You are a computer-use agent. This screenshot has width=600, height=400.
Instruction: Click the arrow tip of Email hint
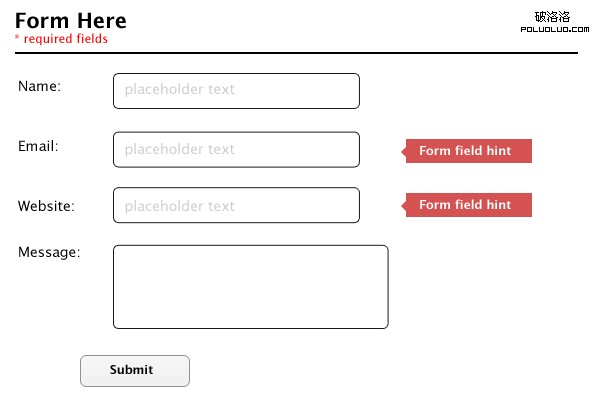405,151
